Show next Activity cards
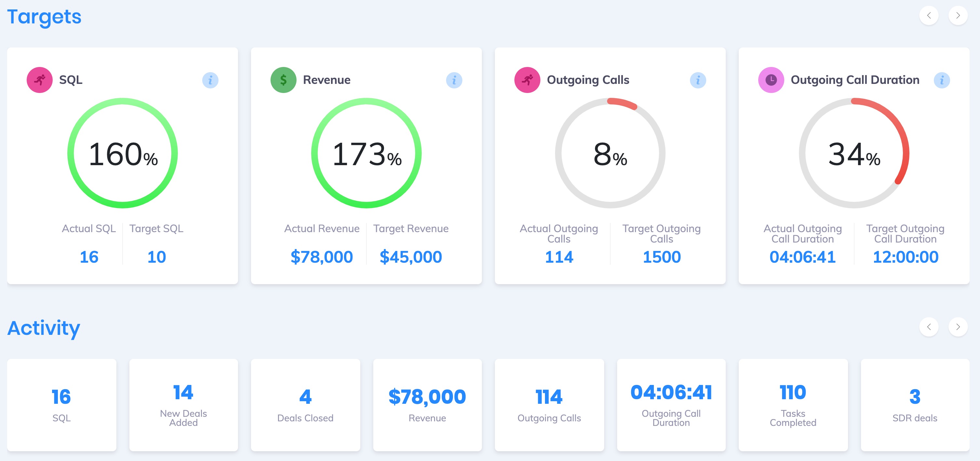Screen dimensions: 980x461 (958, 327)
